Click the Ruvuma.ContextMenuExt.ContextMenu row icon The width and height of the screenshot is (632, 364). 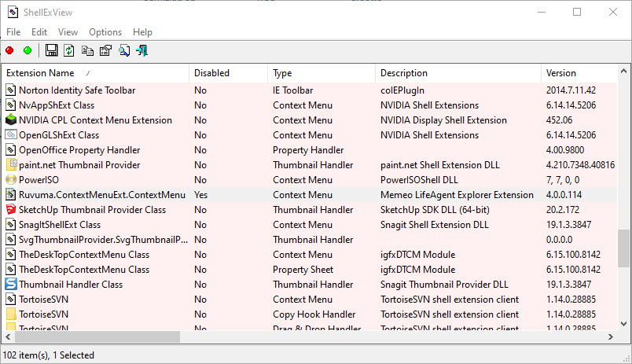point(11,195)
